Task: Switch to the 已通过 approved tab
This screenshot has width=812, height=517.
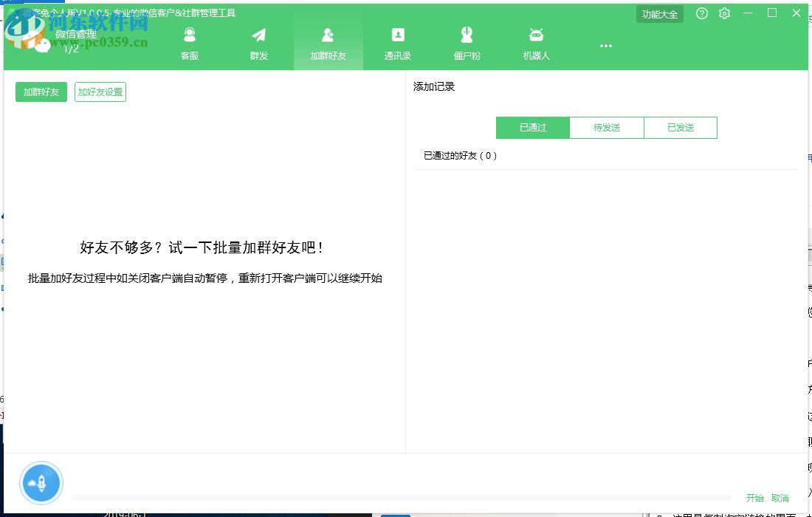Action: [x=532, y=127]
